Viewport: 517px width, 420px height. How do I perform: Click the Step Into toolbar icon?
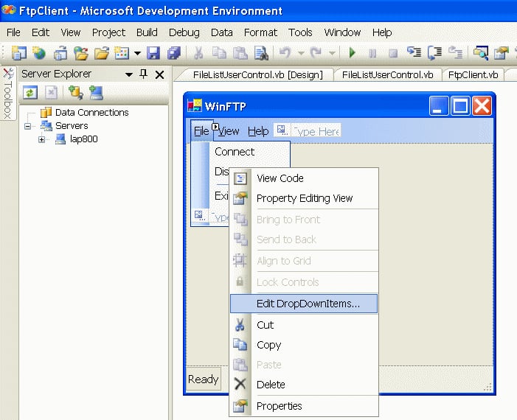click(x=414, y=53)
